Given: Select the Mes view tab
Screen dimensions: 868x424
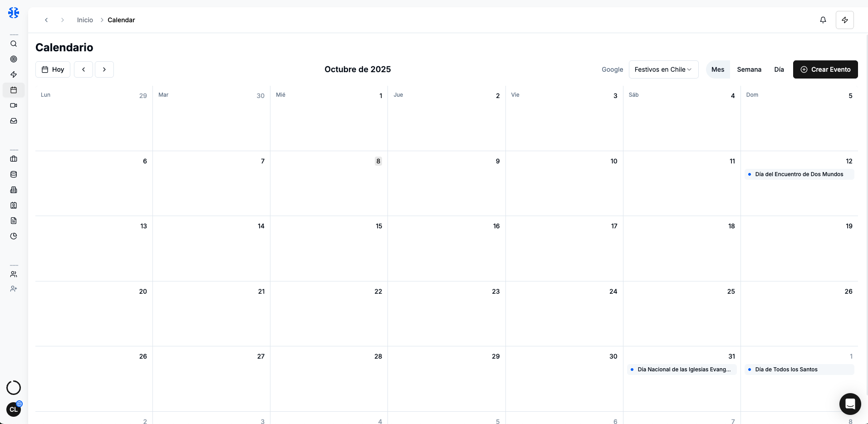Looking at the screenshot, I should coord(717,69).
